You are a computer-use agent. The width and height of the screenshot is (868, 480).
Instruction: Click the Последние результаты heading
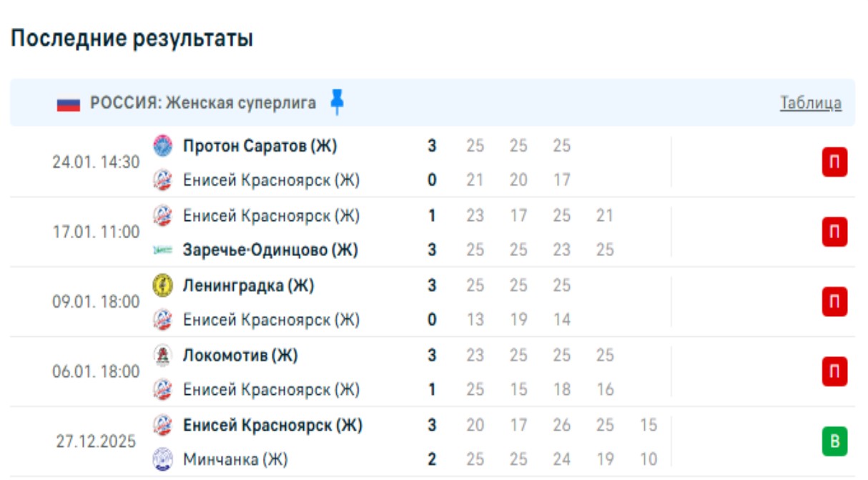132,39
